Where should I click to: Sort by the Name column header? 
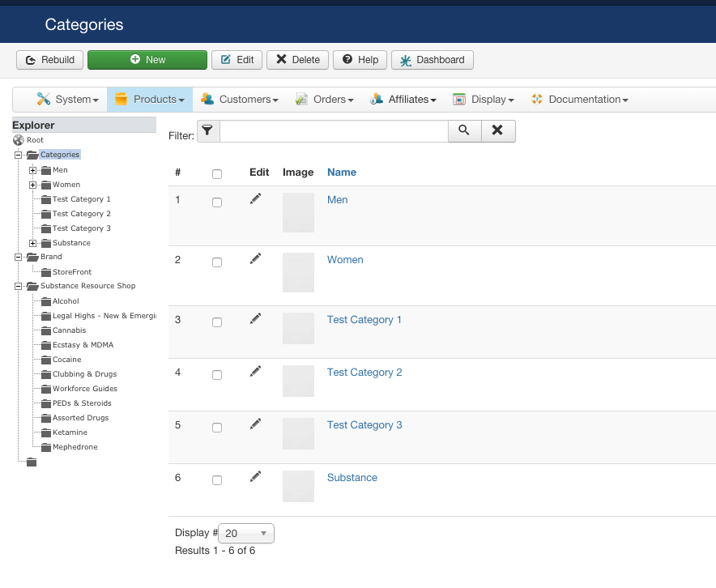(342, 173)
